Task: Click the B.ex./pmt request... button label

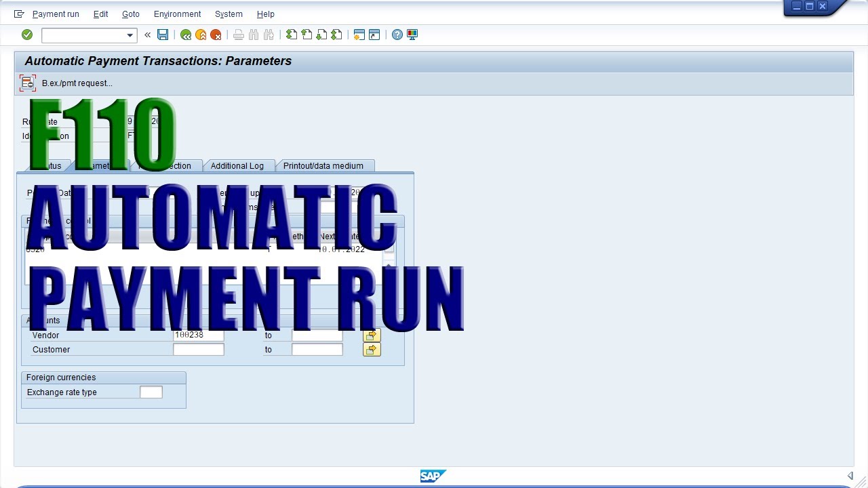Action: pyautogui.click(x=77, y=83)
